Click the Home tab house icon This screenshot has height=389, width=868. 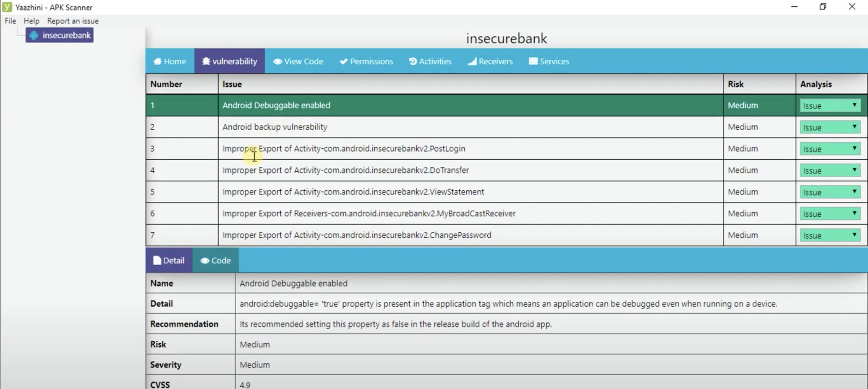pos(157,61)
